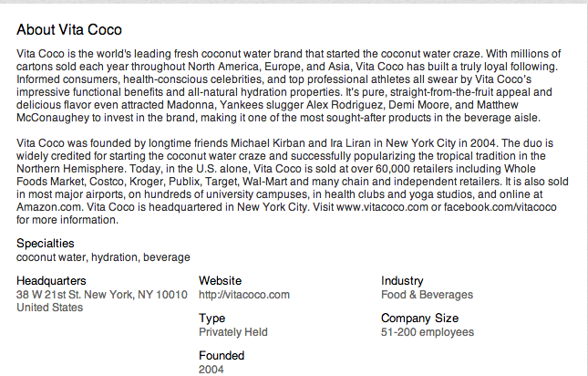
Task: Click the Food & Beverages industry value
Action: pyautogui.click(x=428, y=295)
